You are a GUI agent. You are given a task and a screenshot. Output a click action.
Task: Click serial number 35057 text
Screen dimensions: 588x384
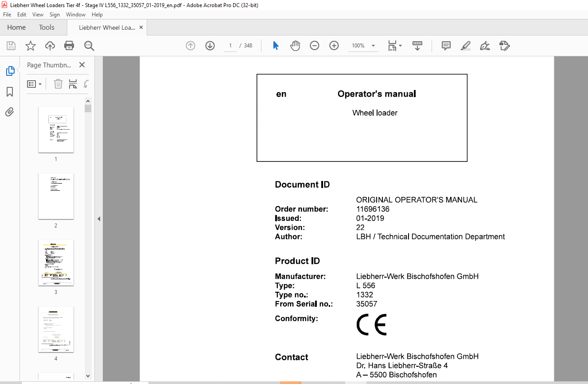[366, 304]
